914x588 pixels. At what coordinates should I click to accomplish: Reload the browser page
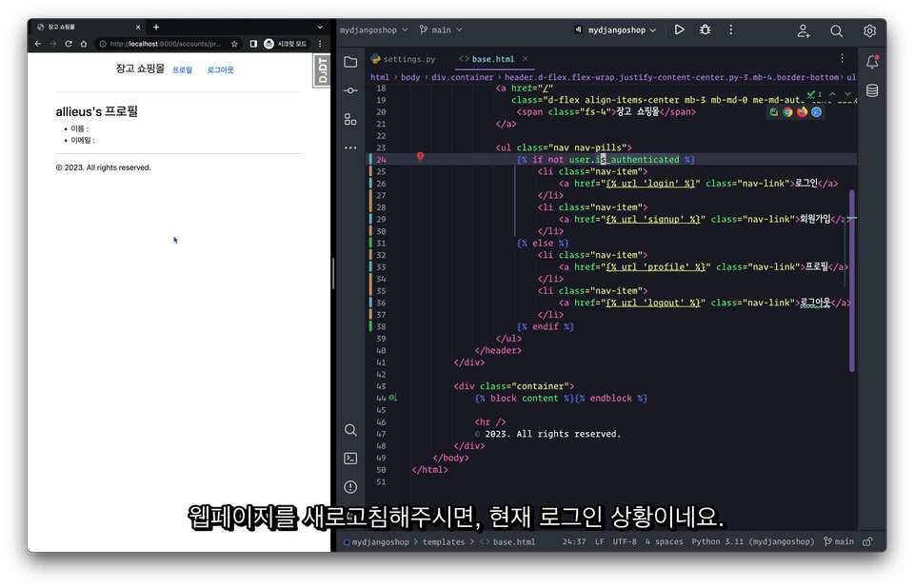pyautogui.click(x=69, y=44)
